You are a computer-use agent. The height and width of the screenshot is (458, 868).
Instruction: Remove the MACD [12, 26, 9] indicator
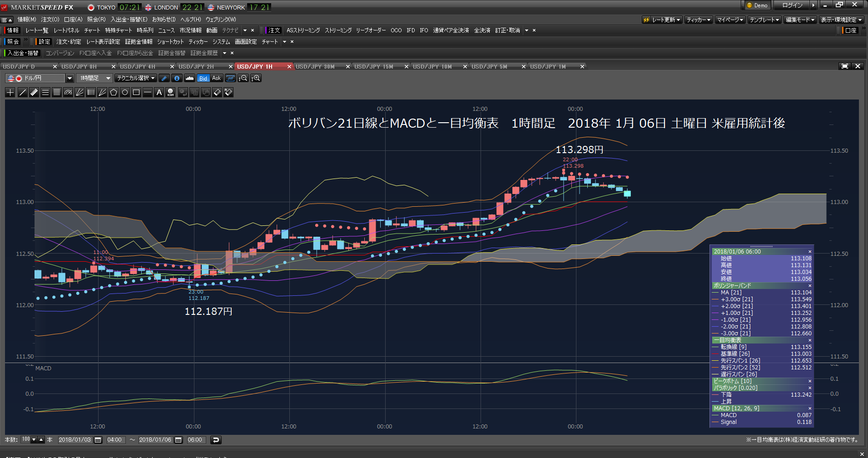pyautogui.click(x=809, y=408)
